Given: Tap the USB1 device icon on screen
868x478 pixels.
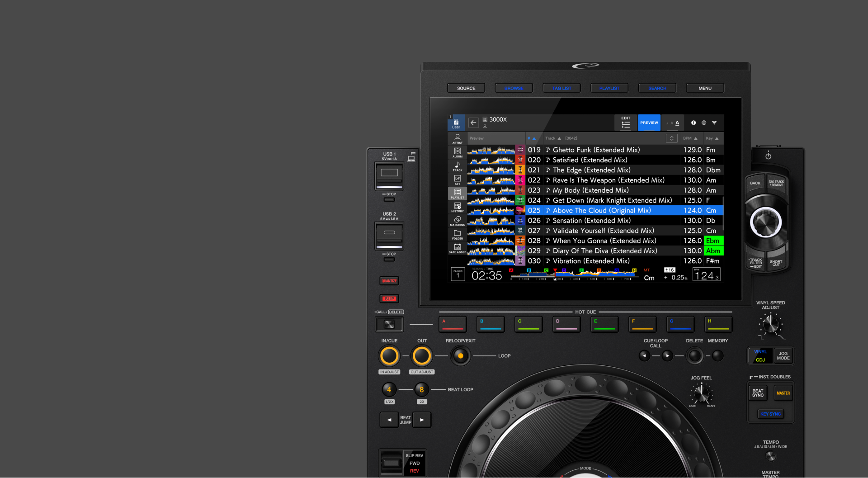Looking at the screenshot, I should 456,123.
